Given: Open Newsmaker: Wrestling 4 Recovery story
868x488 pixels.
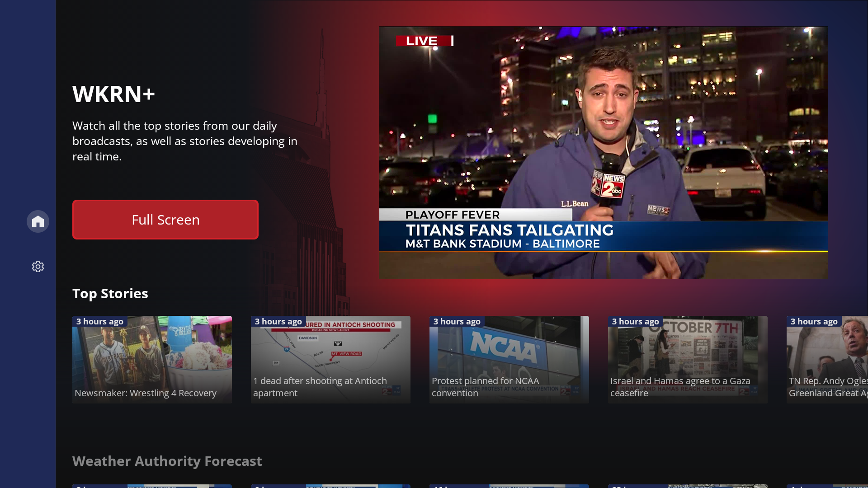Looking at the screenshot, I should coord(152,360).
